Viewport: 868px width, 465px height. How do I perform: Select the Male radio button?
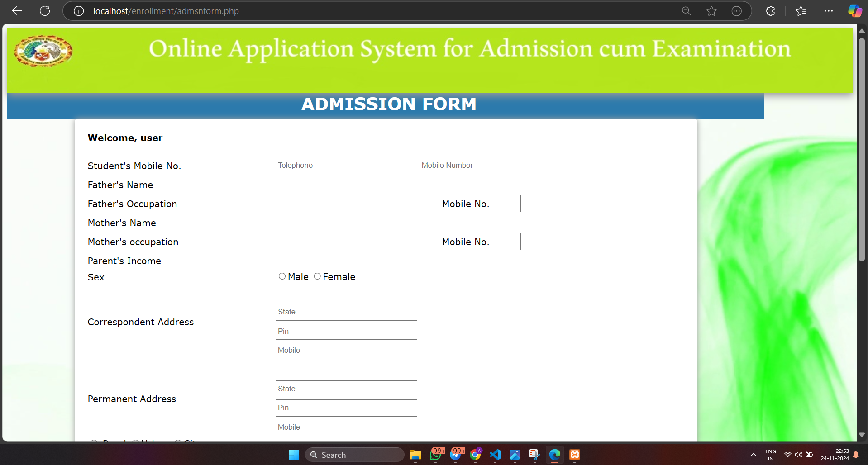point(281,276)
